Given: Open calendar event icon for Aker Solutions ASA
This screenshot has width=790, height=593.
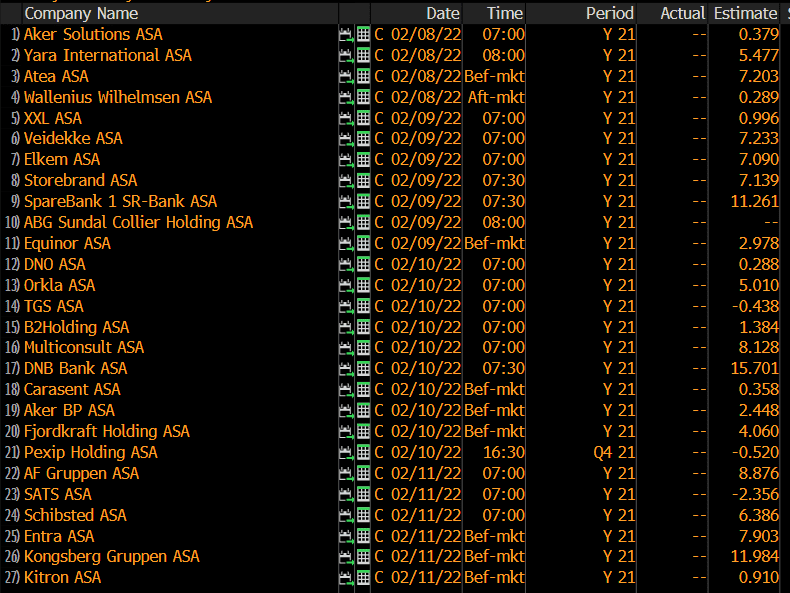Looking at the screenshot, I should click(346, 35).
